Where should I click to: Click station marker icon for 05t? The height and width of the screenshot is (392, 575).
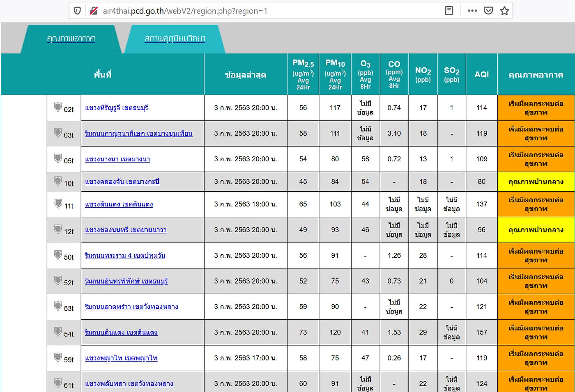point(58,158)
